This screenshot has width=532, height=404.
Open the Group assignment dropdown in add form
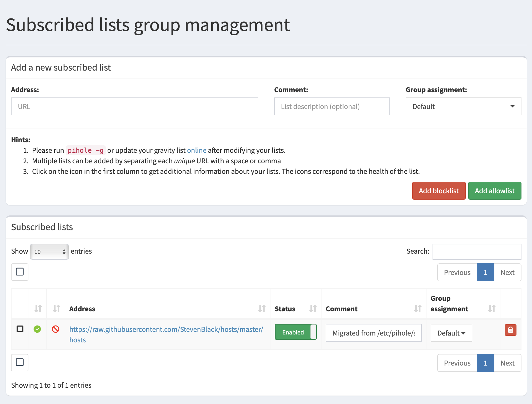(x=463, y=106)
